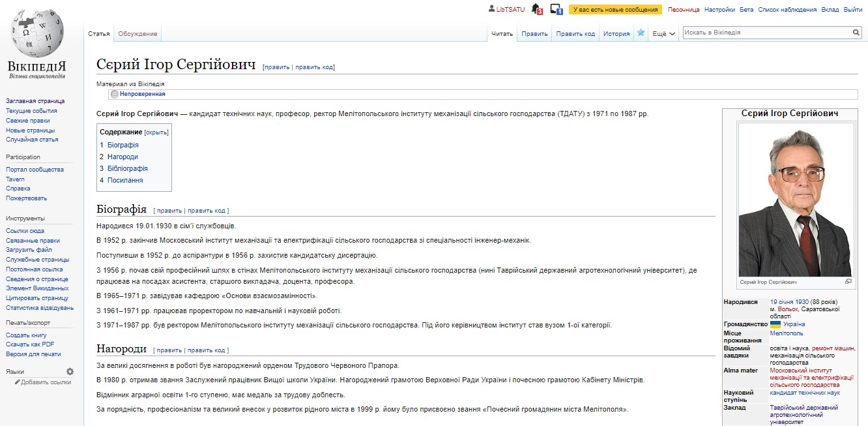Enlarge the portrait via magnify icon
Viewport: 868px width, 426px height.
(848, 281)
